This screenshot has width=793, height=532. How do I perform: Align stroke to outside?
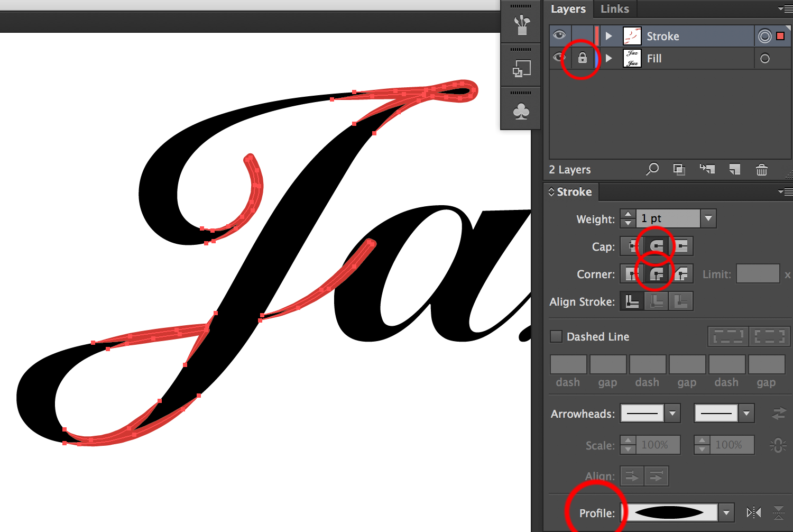coord(681,301)
